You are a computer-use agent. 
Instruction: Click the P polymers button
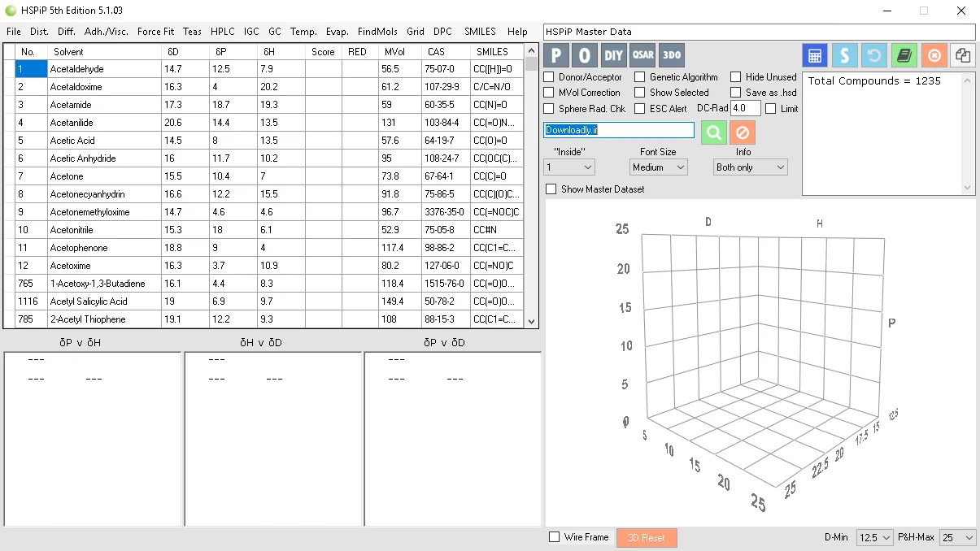point(556,55)
